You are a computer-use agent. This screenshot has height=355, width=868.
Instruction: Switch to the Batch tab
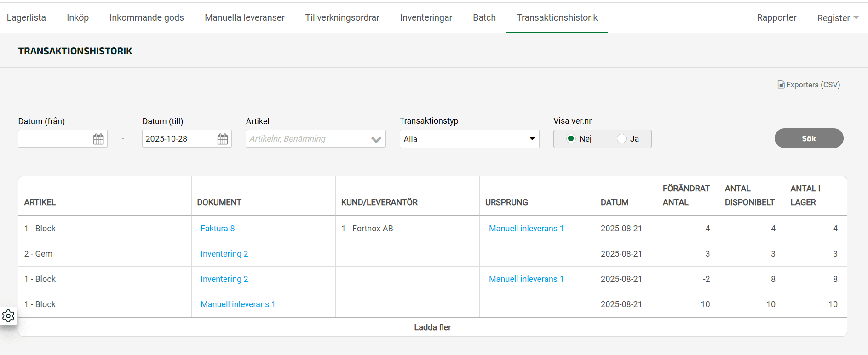click(x=484, y=17)
